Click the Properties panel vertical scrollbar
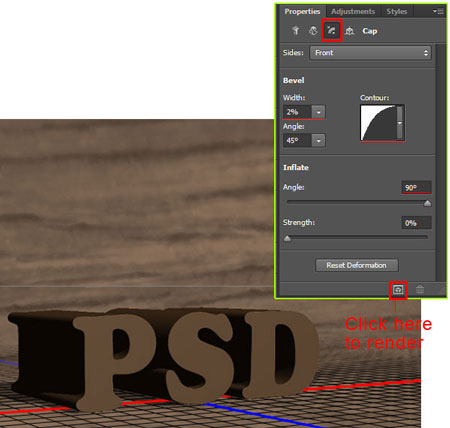 click(x=441, y=163)
